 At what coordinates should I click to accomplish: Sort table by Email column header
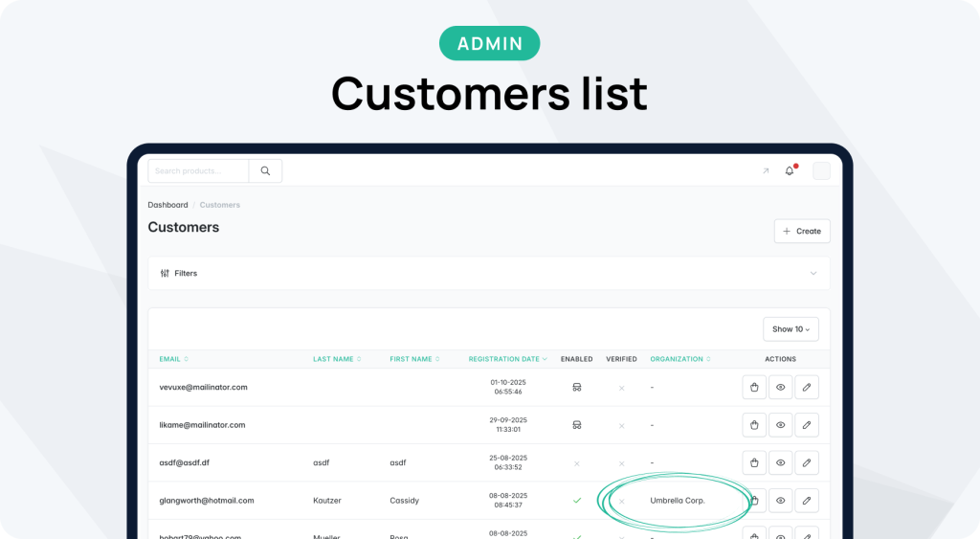tap(174, 359)
